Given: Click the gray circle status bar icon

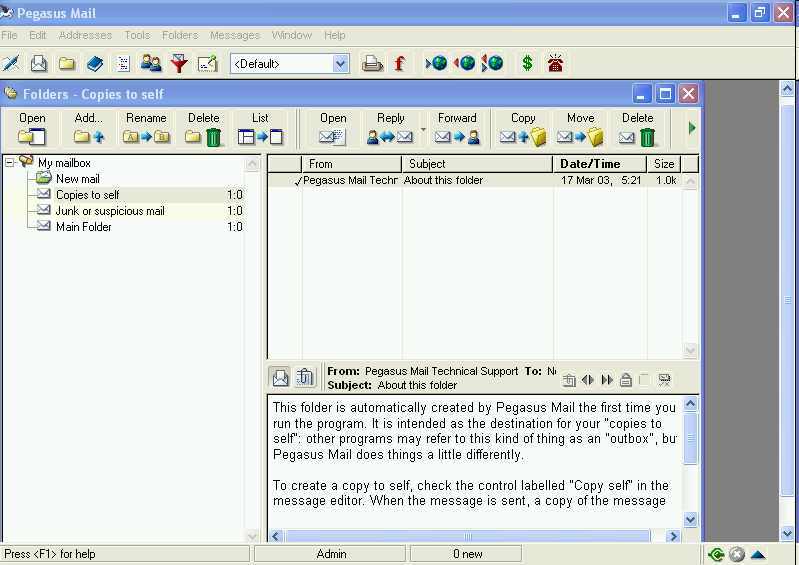Looking at the screenshot, I should (737, 554).
